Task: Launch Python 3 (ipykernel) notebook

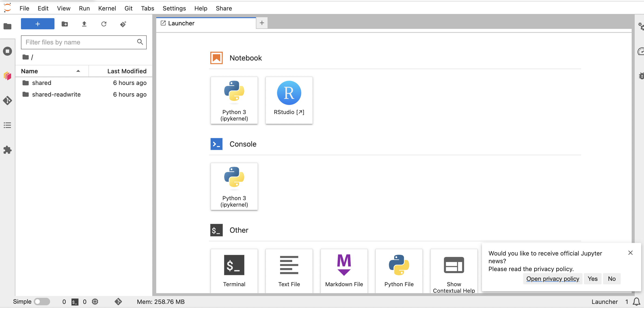Action: pos(234,100)
